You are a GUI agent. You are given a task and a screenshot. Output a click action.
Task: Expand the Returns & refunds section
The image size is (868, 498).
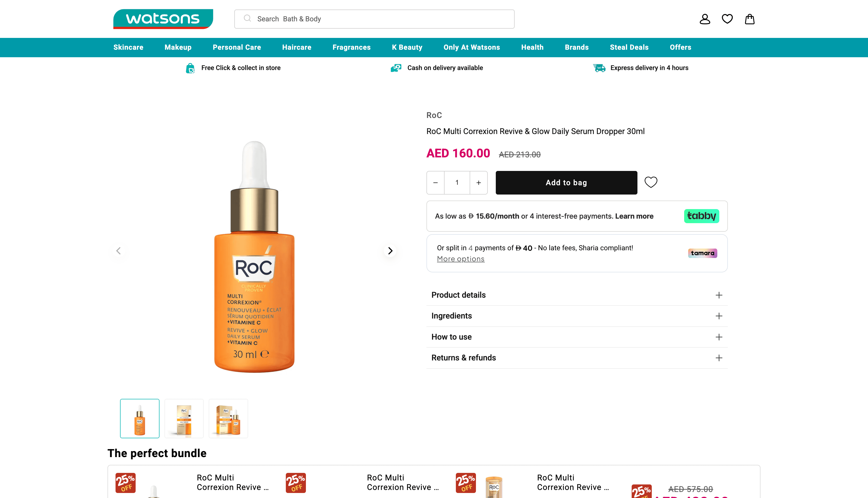[577, 358]
